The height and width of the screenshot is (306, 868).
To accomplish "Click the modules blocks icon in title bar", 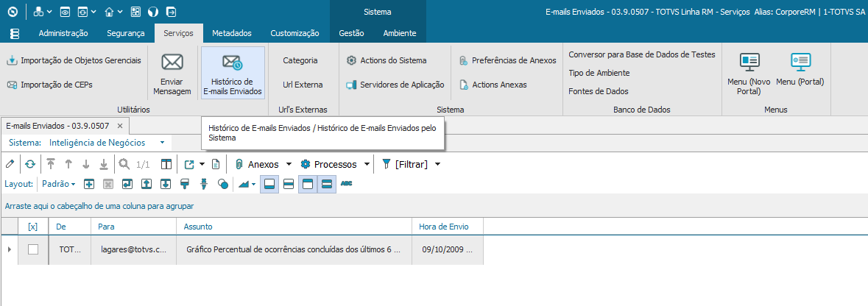I will click(x=39, y=11).
